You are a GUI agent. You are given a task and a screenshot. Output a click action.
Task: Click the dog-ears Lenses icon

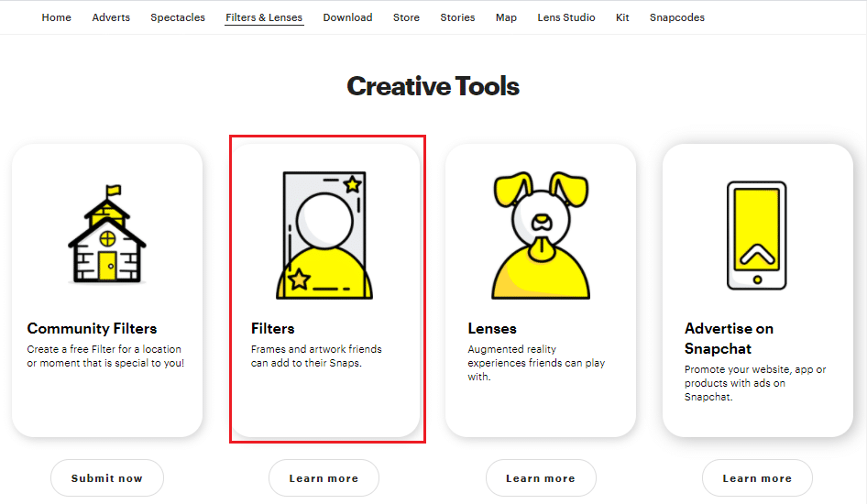pos(541,236)
